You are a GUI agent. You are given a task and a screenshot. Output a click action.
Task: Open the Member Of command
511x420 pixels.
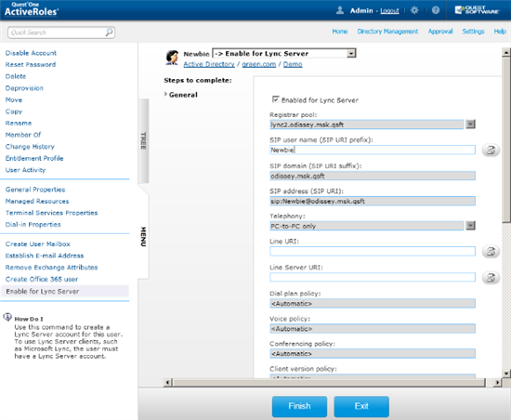tap(23, 135)
